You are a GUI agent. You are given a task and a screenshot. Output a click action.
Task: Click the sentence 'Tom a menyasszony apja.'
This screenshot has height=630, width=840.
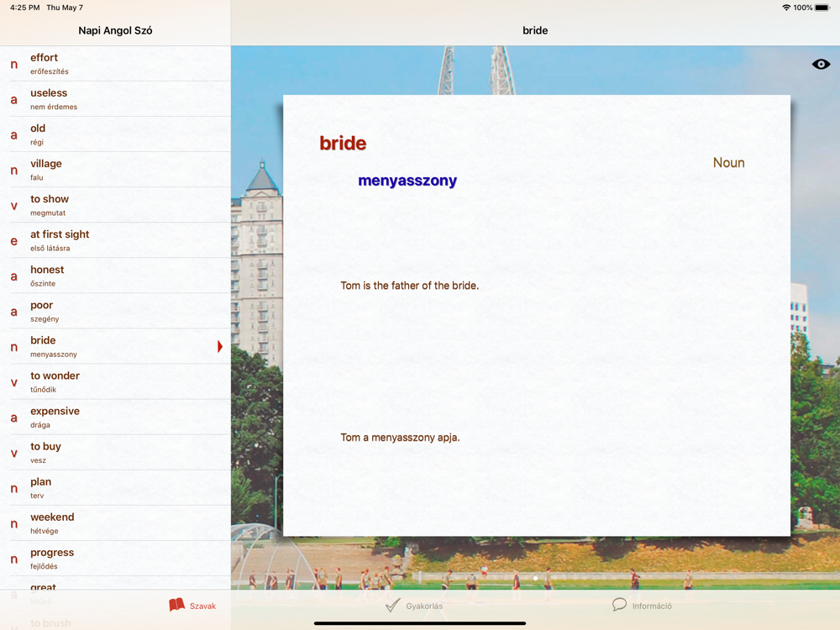coord(400,437)
